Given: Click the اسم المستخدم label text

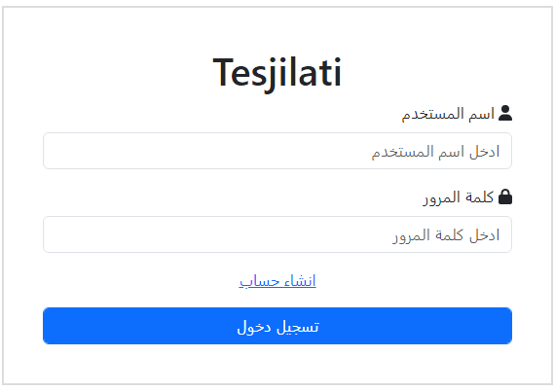Looking at the screenshot, I should (x=448, y=114).
